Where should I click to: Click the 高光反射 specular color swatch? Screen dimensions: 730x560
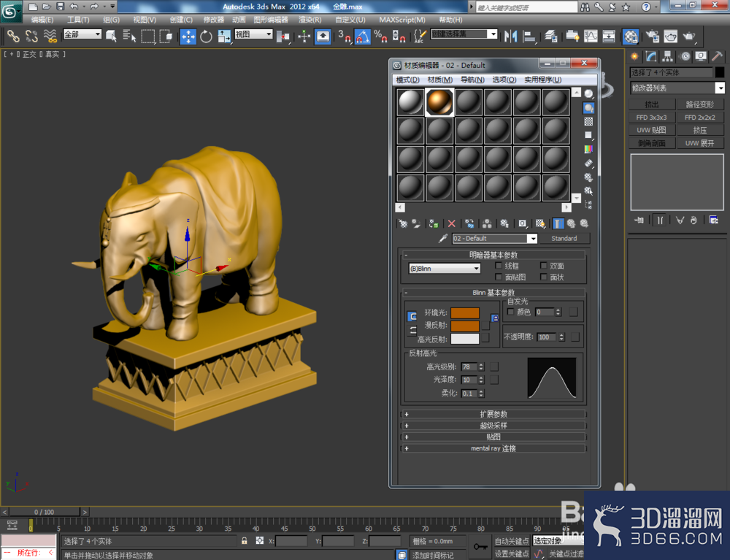464,339
